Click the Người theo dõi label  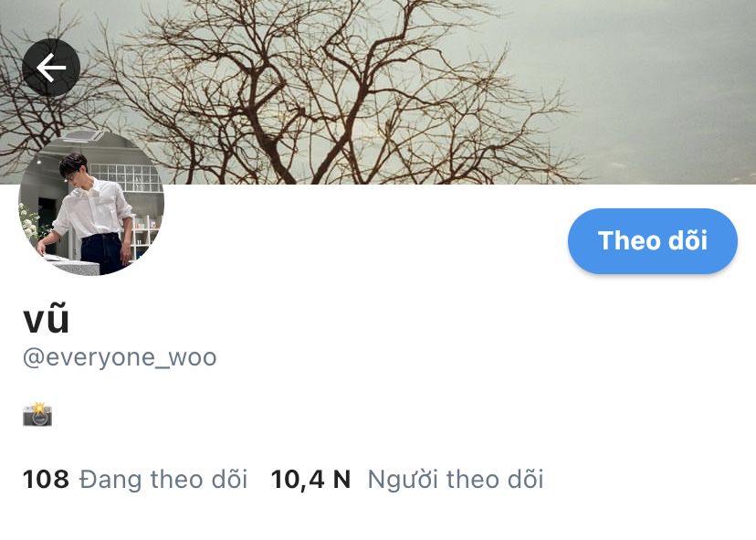tap(456, 480)
